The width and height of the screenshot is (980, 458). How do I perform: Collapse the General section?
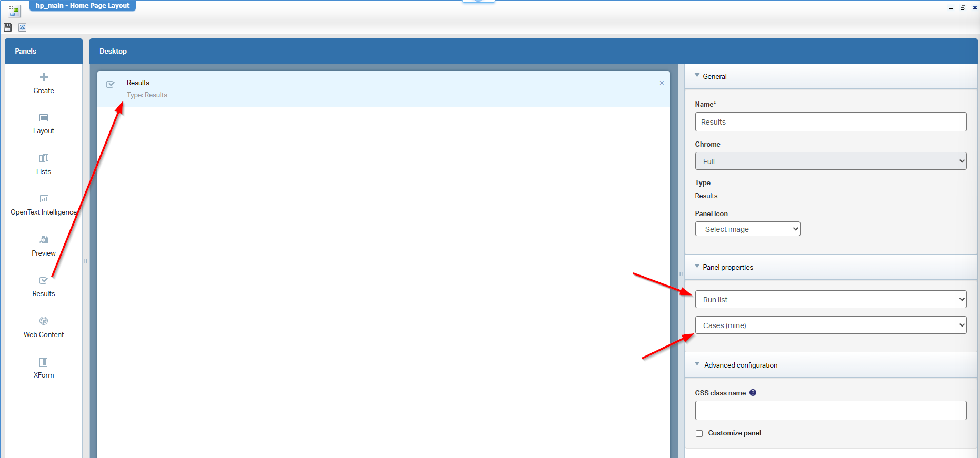697,76
